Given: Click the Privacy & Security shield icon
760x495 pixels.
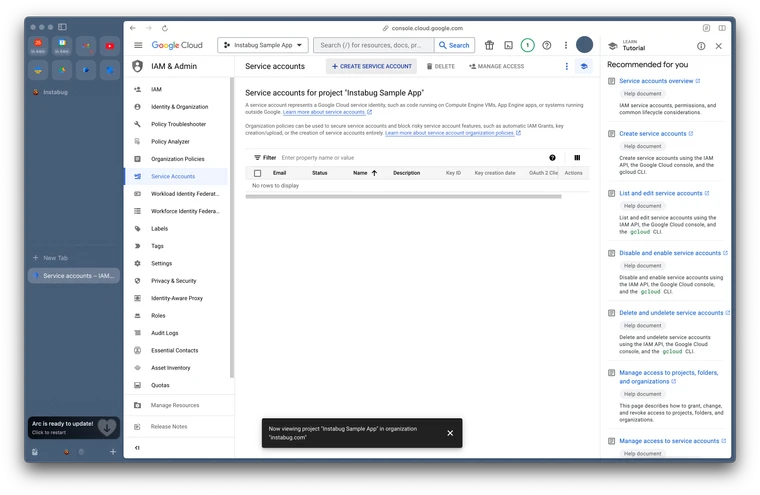Looking at the screenshot, I should [x=138, y=281].
